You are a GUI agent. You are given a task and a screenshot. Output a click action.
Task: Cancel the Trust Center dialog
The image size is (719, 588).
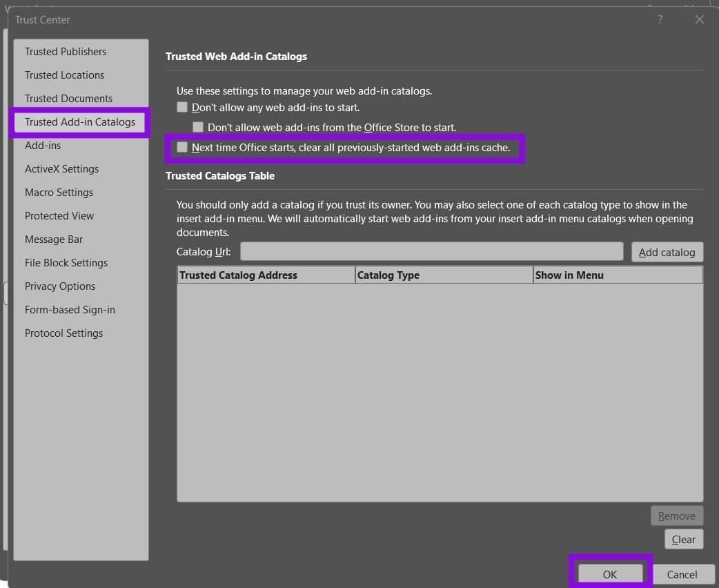coord(682,574)
